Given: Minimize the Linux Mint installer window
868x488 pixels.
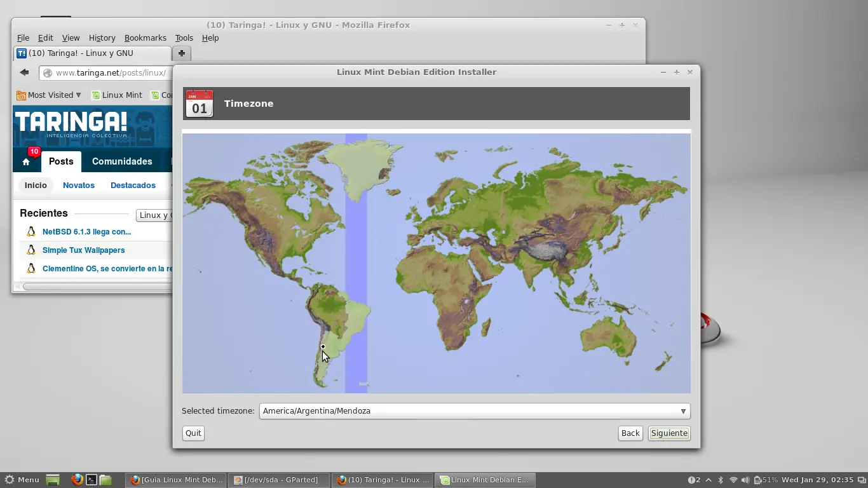Looking at the screenshot, I should tap(663, 72).
